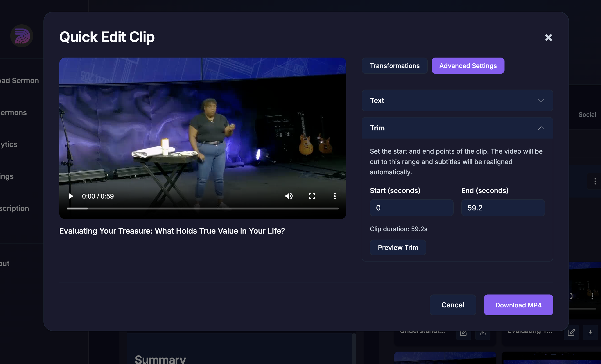This screenshot has height=364, width=601.
Task: Enter fullscreen on the video player
Action: pyautogui.click(x=312, y=196)
